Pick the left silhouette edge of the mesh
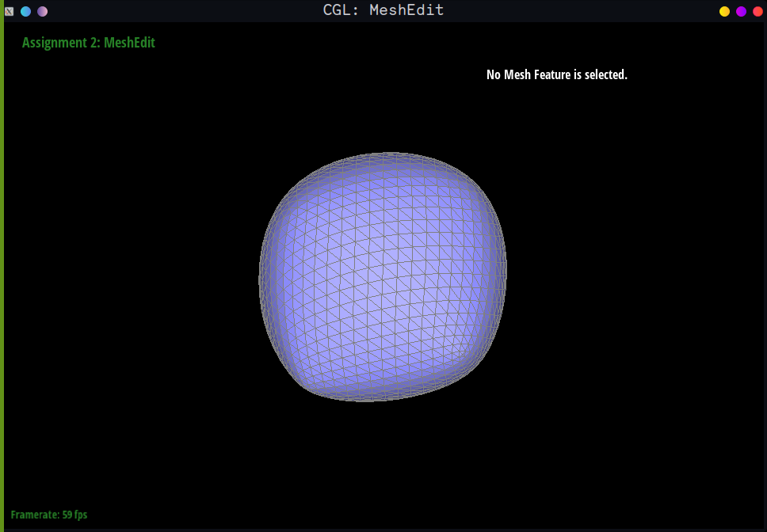Viewport: 767px width, 532px height. (260, 277)
